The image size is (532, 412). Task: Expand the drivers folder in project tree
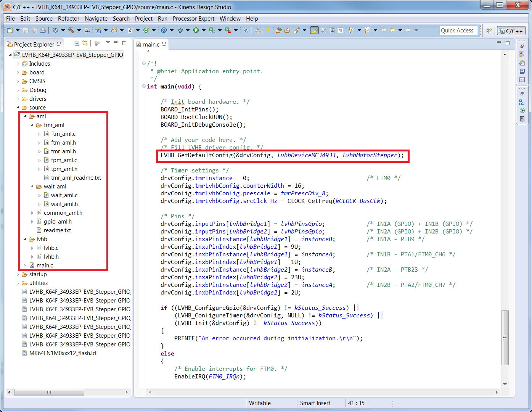pyautogui.click(x=18, y=99)
